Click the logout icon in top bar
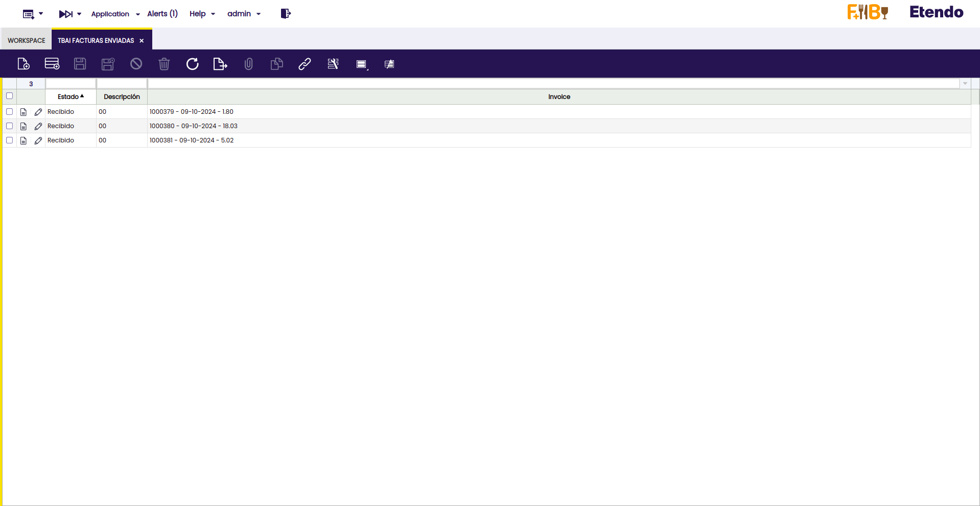This screenshot has width=980, height=506. pos(286,14)
